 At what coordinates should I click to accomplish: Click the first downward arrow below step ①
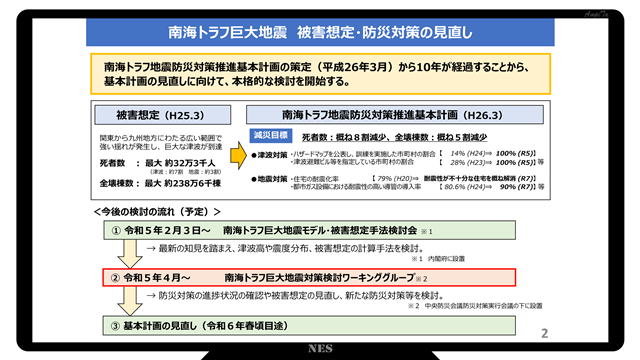click(130, 253)
